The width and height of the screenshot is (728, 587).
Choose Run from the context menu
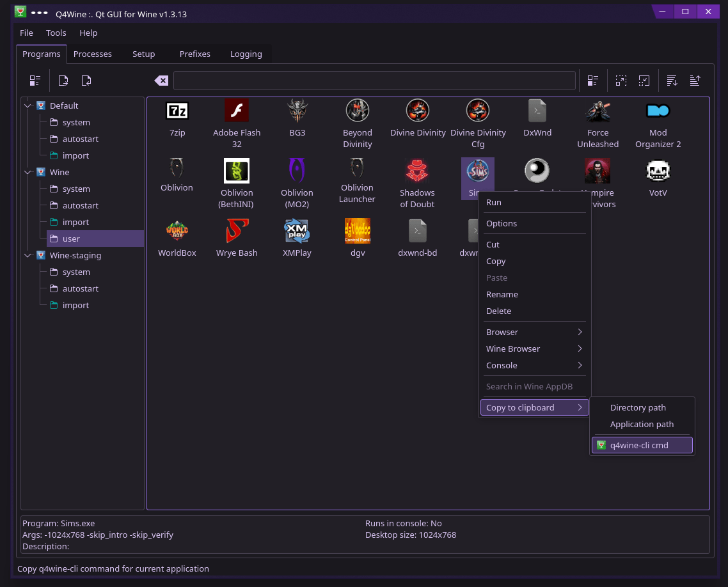coord(534,202)
